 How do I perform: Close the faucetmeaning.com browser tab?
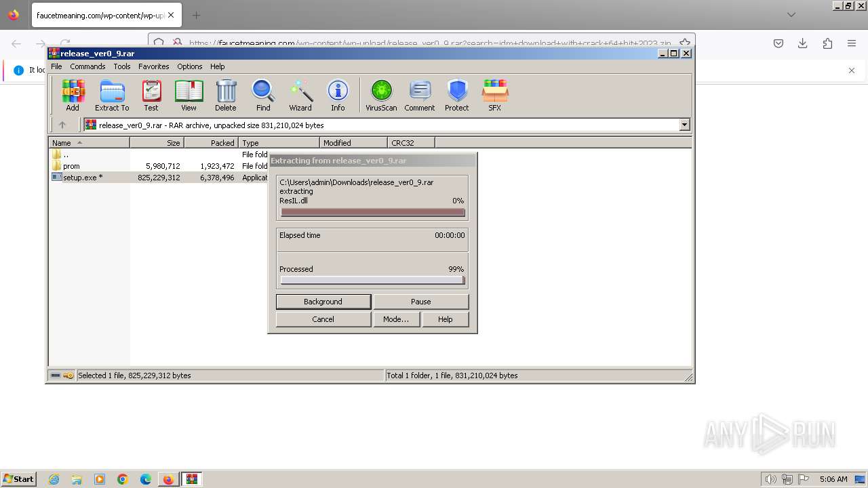[170, 15]
